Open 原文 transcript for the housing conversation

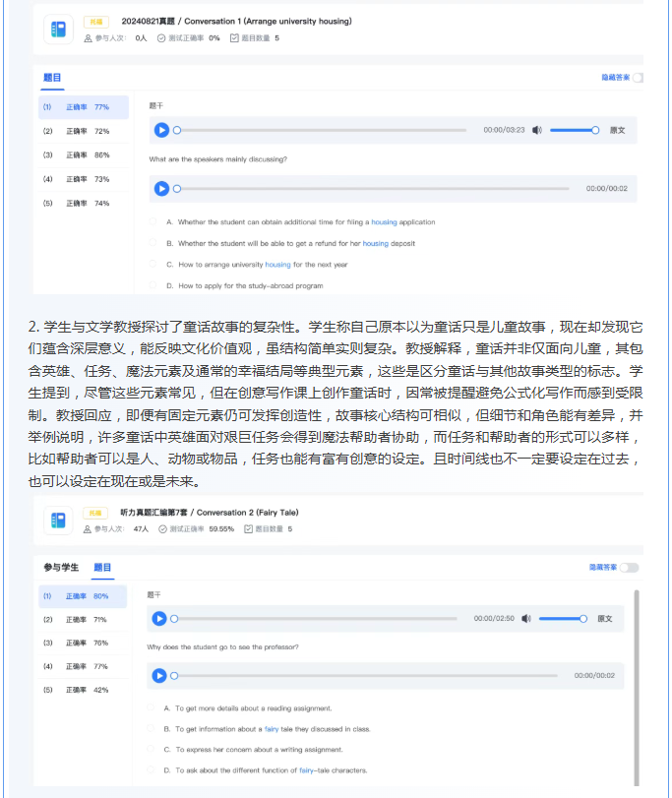pos(617,130)
